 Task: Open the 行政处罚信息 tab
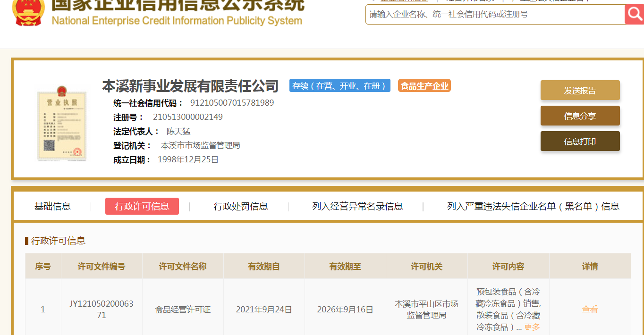coord(241,206)
